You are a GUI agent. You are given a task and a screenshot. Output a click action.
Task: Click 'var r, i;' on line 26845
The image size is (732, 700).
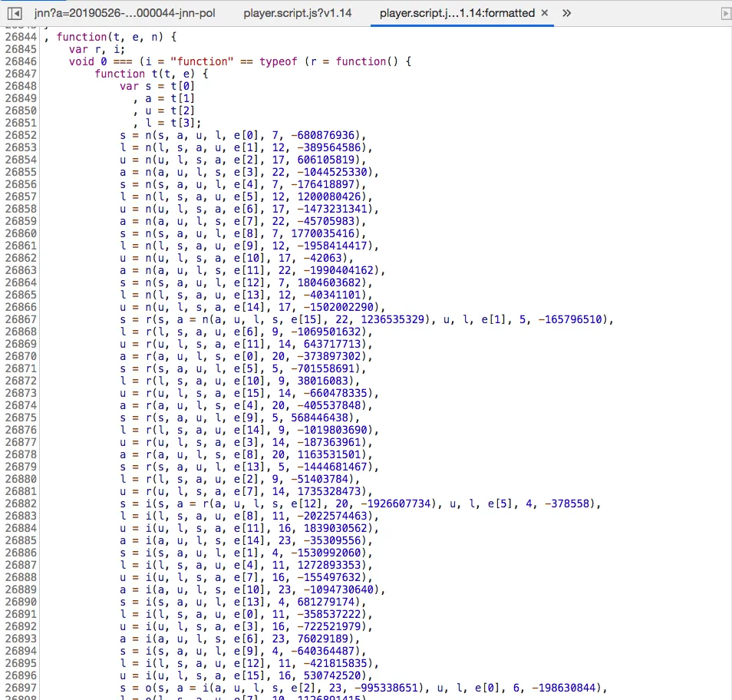pos(97,49)
